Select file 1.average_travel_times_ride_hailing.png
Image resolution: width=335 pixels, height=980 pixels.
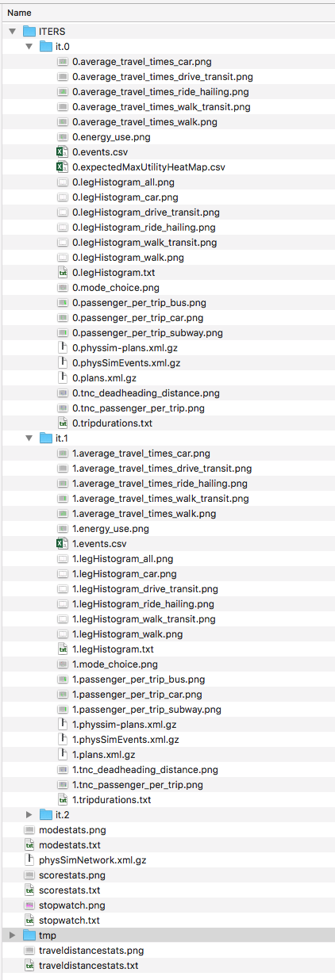coord(160,484)
